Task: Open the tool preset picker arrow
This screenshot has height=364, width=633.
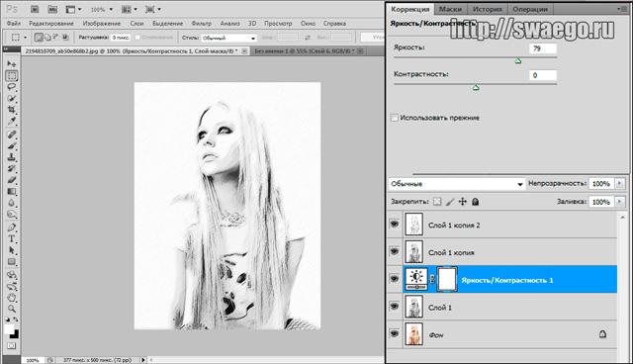Action: [25, 38]
